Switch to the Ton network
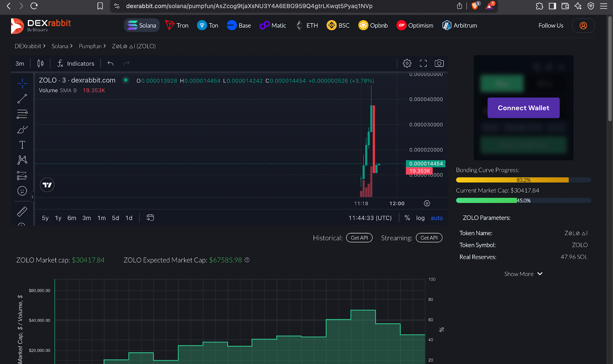 pyautogui.click(x=208, y=25)
